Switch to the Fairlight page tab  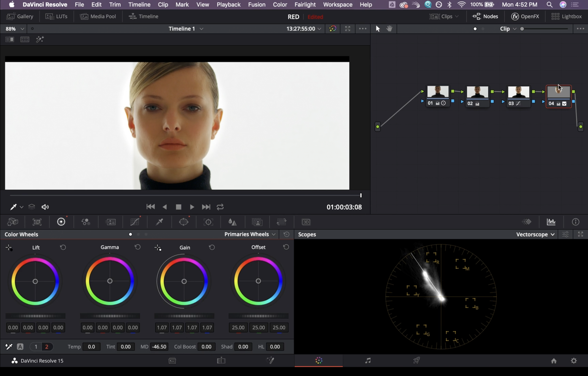[x=367, y=361]
